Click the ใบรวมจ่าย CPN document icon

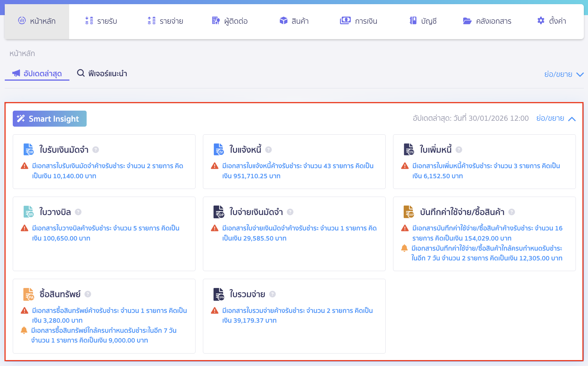tap(219, 294)
